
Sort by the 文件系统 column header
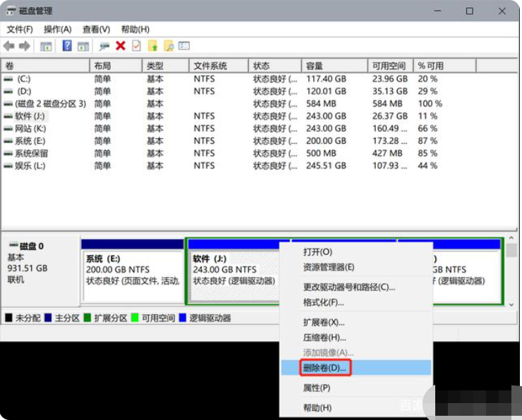210,66
